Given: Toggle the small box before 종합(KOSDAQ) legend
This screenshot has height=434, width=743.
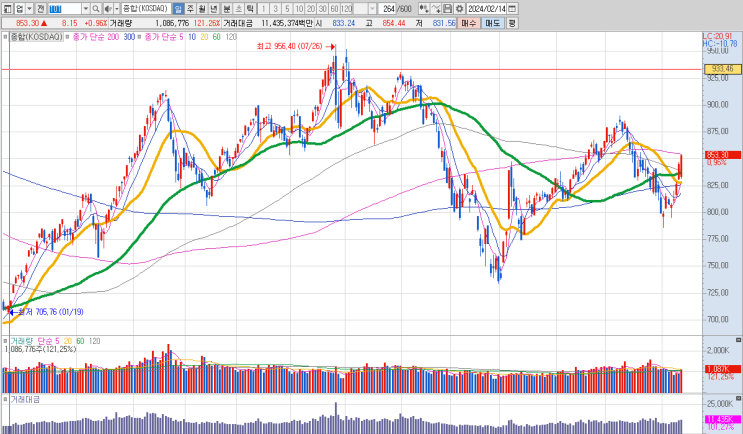Looking at the screenshot, I should pyautogui.click(x=5, y=37).
